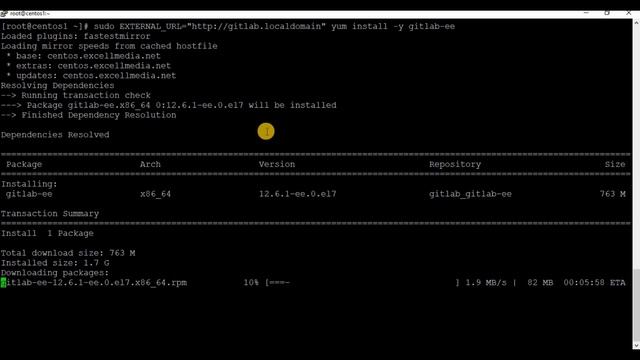
Task: Click the 'Repository' column header
Action: pos(455,164)
